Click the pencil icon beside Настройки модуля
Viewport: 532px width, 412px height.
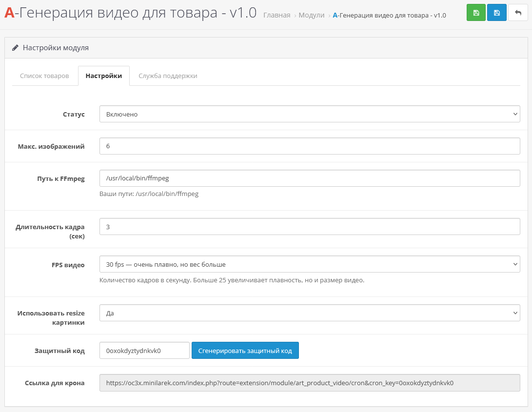click(16, 48)
